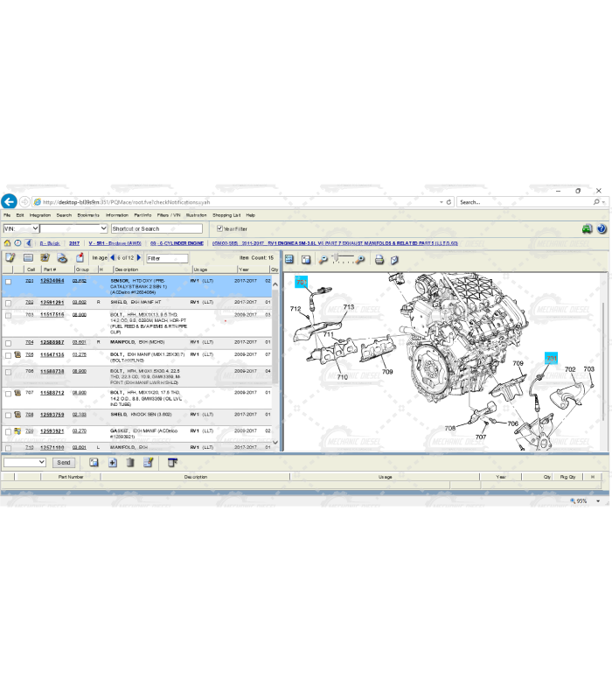The height and width of the screenshot is (700, 612).
Task: Open the blue help question mark icon
Action: pyautogui.click(x=602, y=229)
